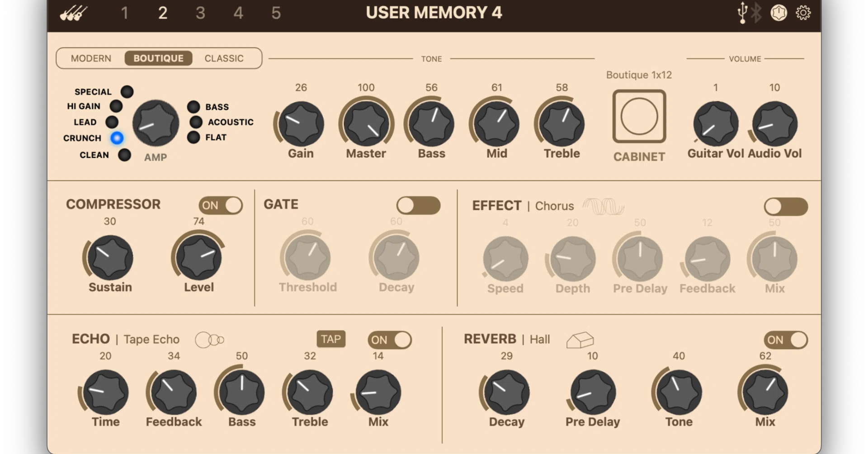Click the tone Bass knob

pos(431,123)
